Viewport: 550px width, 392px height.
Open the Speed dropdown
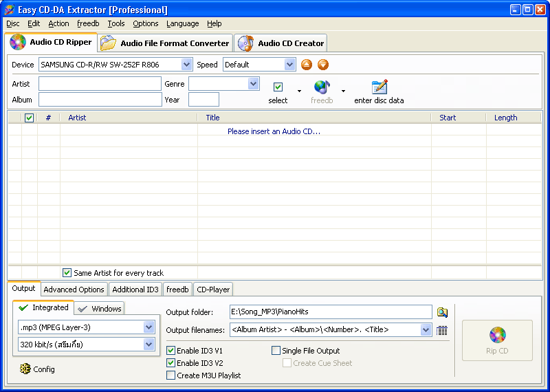point(289,65)
